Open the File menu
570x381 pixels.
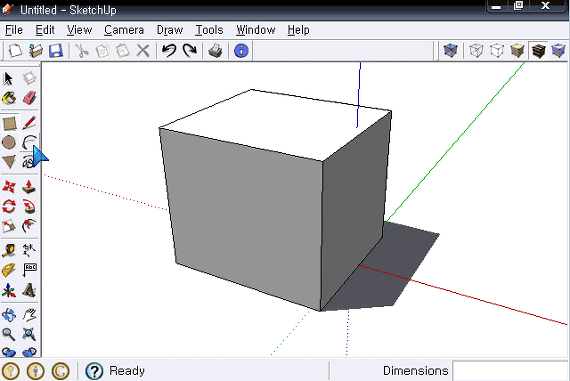(x=14, y=30)
